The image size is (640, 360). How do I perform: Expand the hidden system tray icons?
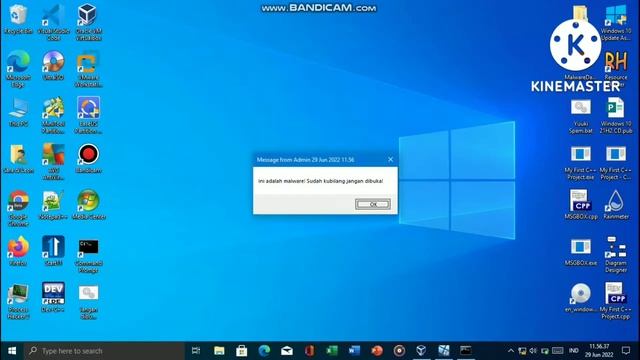511,351
